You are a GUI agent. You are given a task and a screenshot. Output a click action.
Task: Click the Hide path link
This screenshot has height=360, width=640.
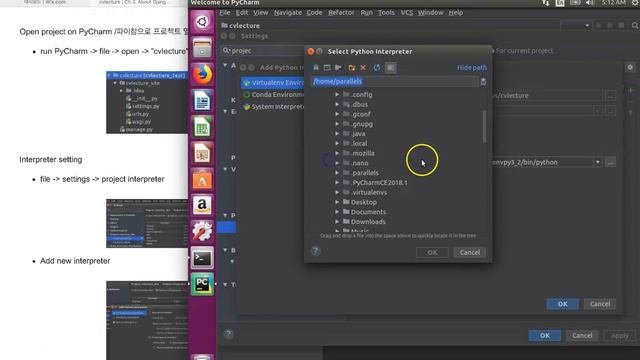click(x=471, y=67)
